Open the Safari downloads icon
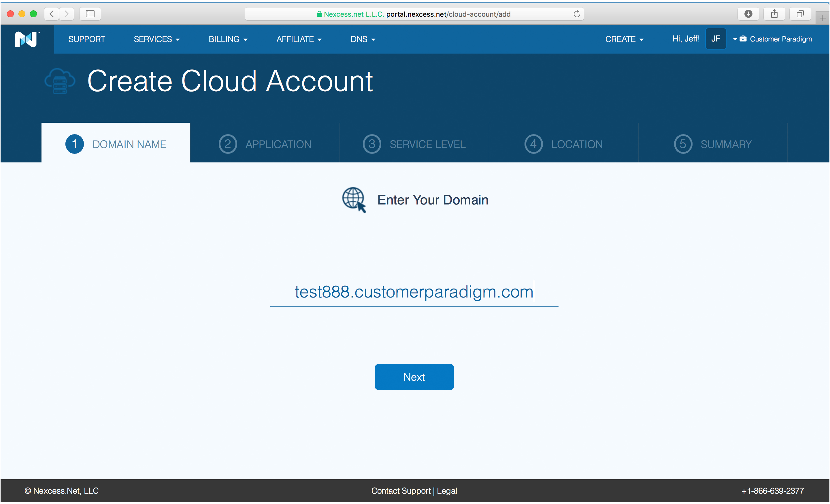This screenshot has height=504, width=830. [x=748, y=14]
